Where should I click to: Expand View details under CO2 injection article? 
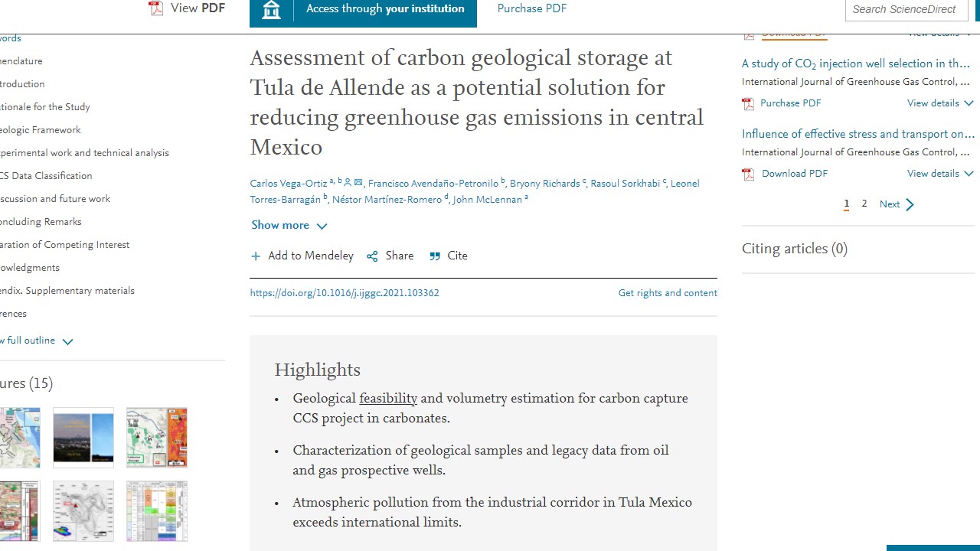tap(940, 103)
